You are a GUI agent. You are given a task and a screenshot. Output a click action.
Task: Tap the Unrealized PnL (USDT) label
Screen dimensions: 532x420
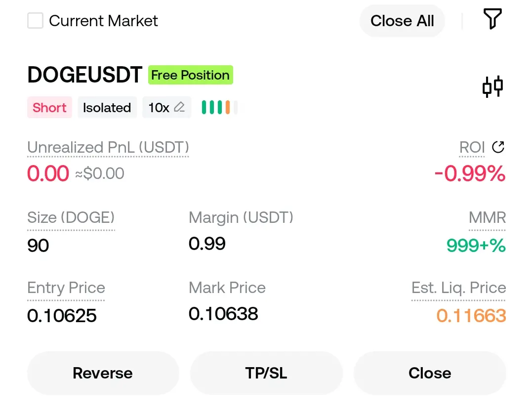(x=108, y=148)
